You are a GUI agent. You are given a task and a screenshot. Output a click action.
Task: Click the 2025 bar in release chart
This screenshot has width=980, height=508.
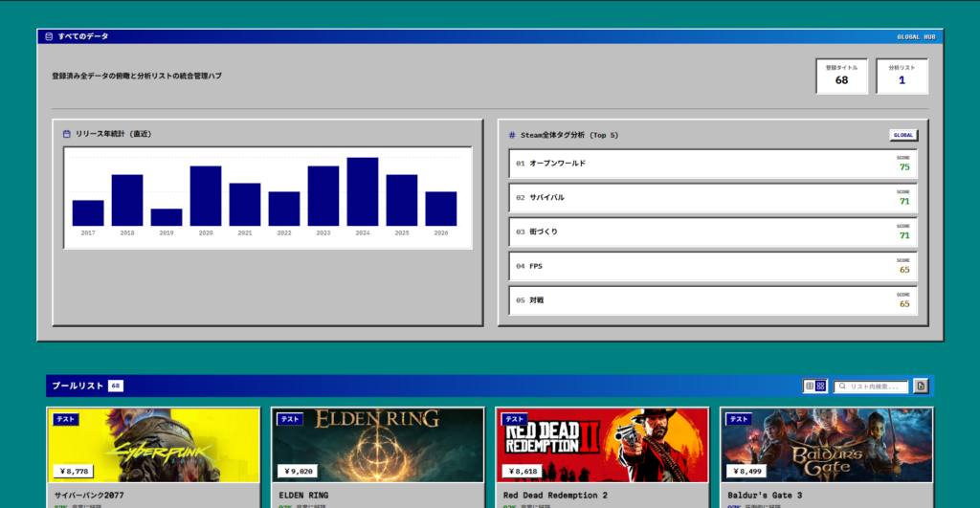pyautogui.click(x=402, y=200)
